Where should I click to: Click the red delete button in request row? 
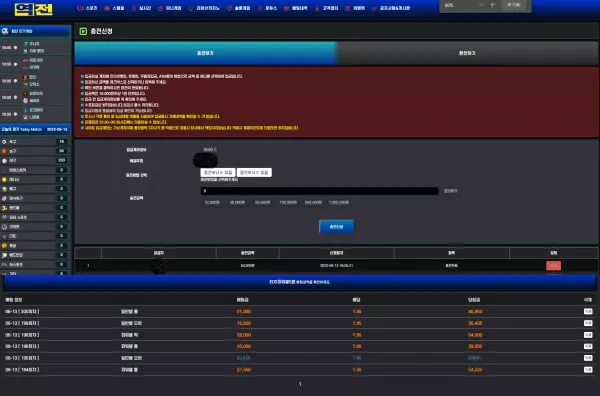pos(553,266)
